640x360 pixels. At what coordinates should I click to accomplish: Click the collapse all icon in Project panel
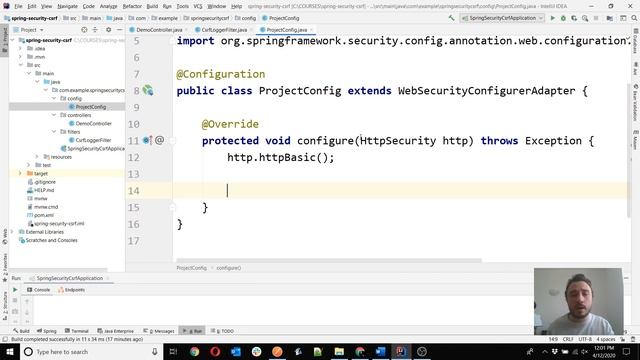click(x=95, y=30)
